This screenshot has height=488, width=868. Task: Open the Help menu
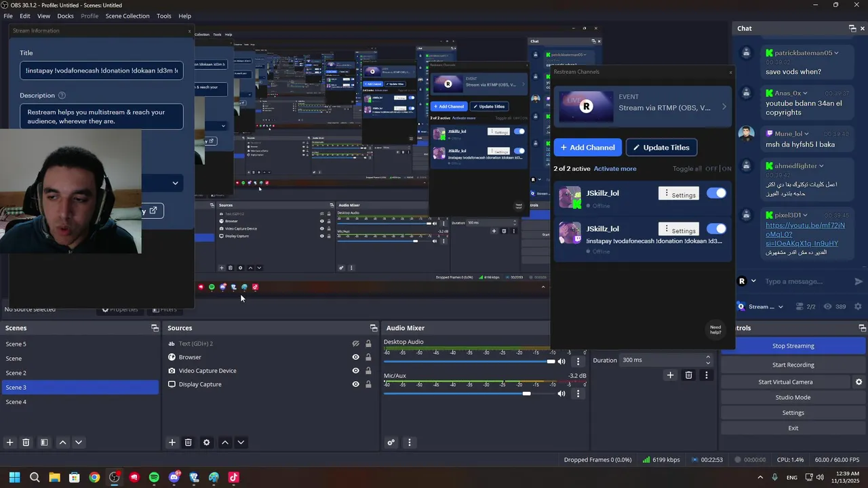(184, 16)
